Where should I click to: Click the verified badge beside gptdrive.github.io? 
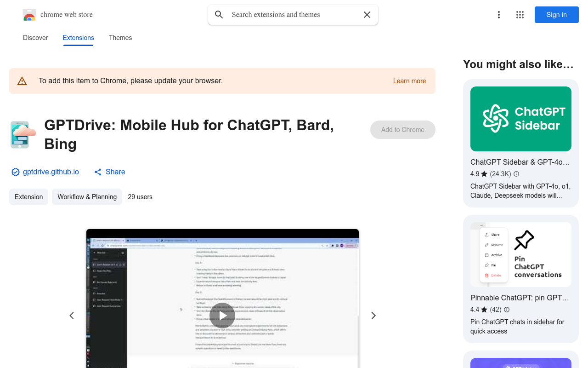[16, 172]
